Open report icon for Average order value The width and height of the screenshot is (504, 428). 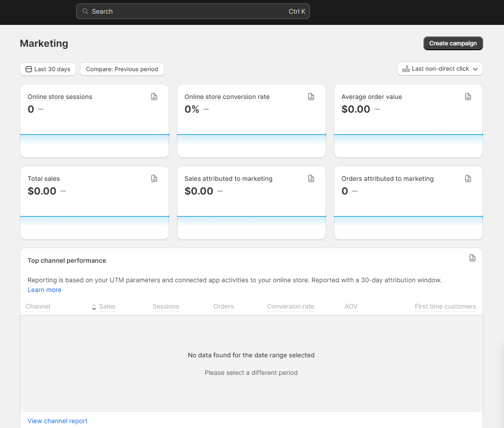coord(468,97)
